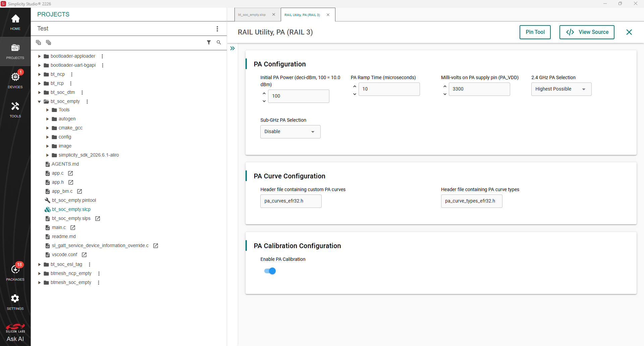Screen dimensions: 644x346
Task: Open Sub-GHz PA Selection dropdown
Action: tap(290, 132)
